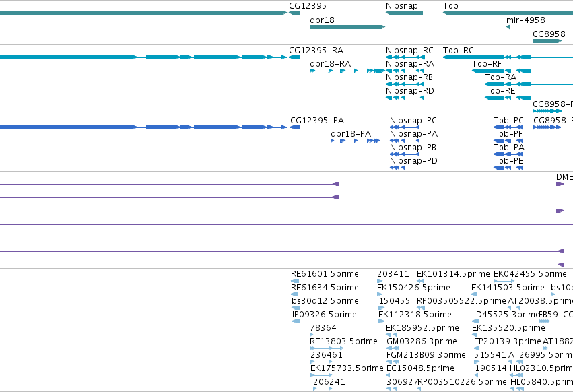
Task: Click the 206241 feature label
Action: [x=329, y=382]
